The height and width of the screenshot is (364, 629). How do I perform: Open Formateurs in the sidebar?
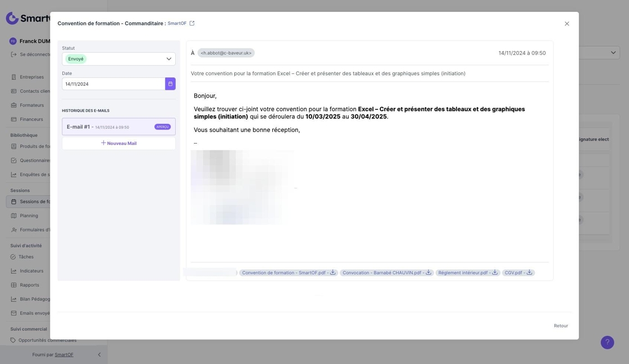(31, 105)
